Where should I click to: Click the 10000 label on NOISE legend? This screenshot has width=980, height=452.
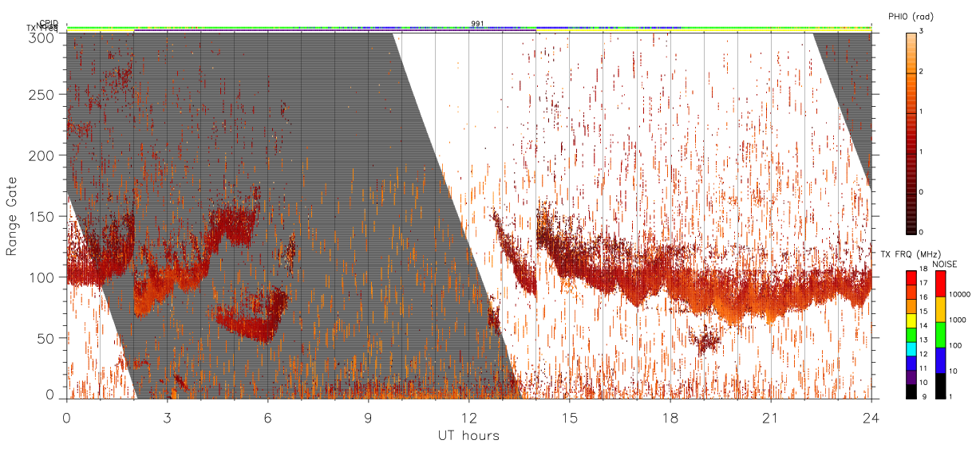pos(960,294)
